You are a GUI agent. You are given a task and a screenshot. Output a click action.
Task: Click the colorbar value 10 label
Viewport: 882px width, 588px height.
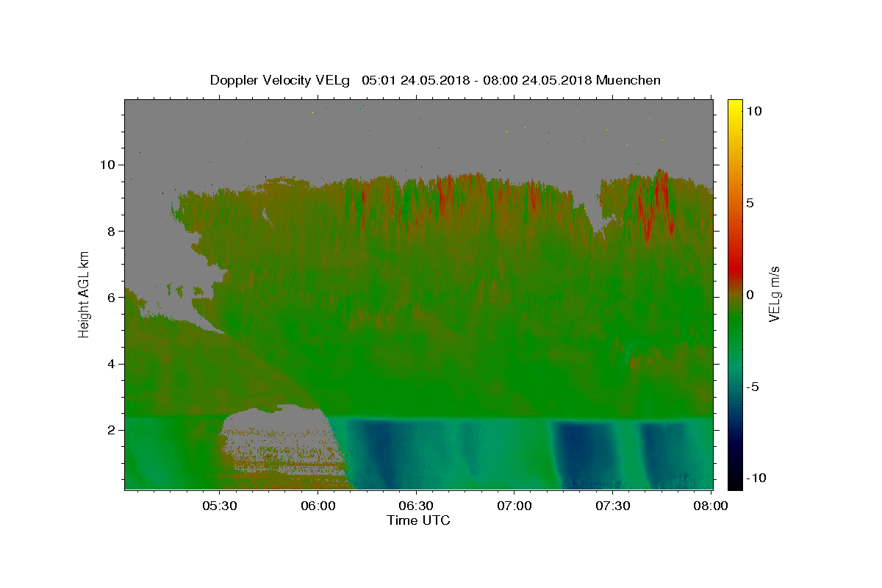point(754,111)
